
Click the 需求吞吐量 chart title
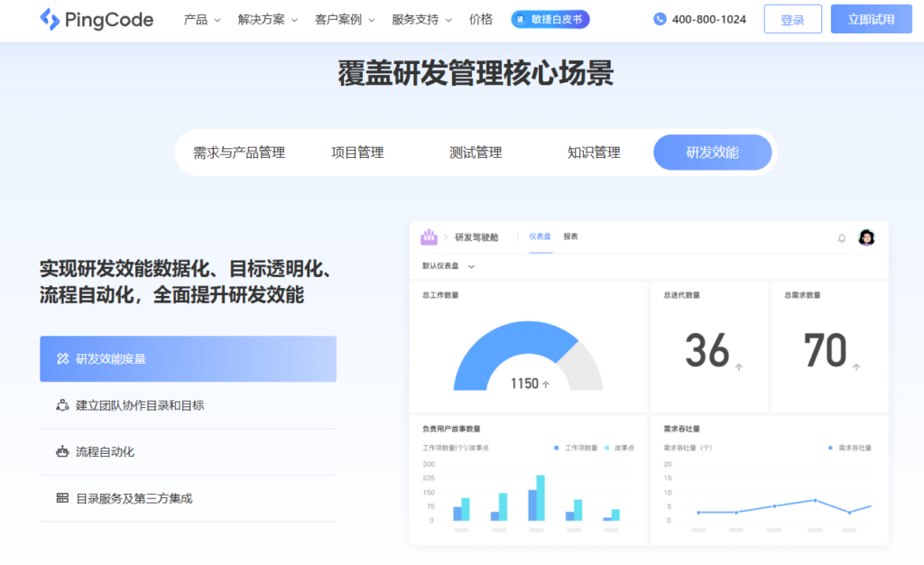pos(682,429)
